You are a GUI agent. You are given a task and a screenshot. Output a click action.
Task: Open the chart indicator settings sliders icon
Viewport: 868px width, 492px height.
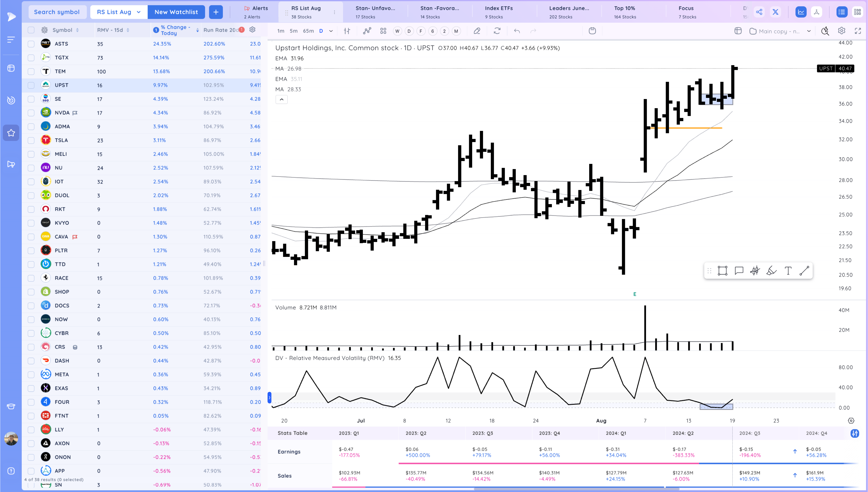(x=346, y=31)
